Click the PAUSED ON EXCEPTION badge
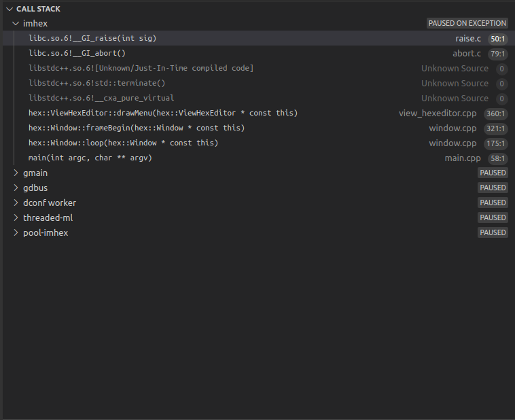 pyautogui.click(x=467, y=23)
